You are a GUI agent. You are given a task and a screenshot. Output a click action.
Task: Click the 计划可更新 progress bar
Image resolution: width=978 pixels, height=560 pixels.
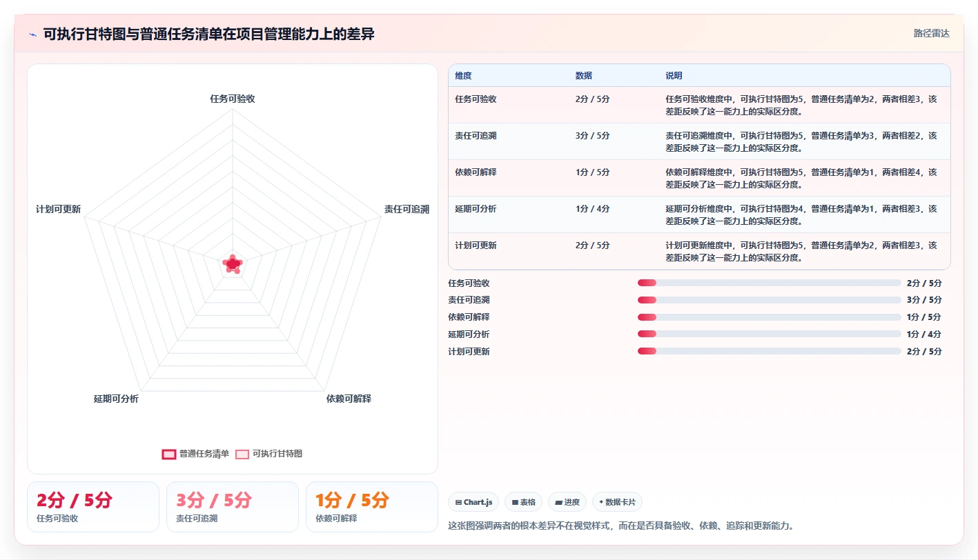point(770,351)
